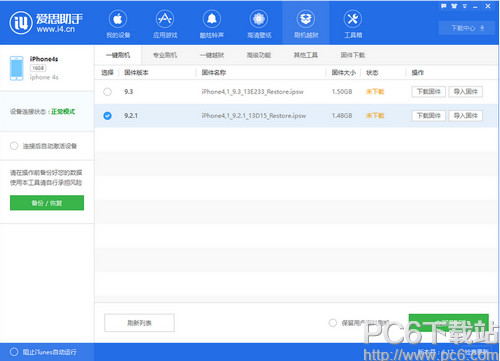
Task: Switch to the 固件下载 tab
Action: click(353, 55)
